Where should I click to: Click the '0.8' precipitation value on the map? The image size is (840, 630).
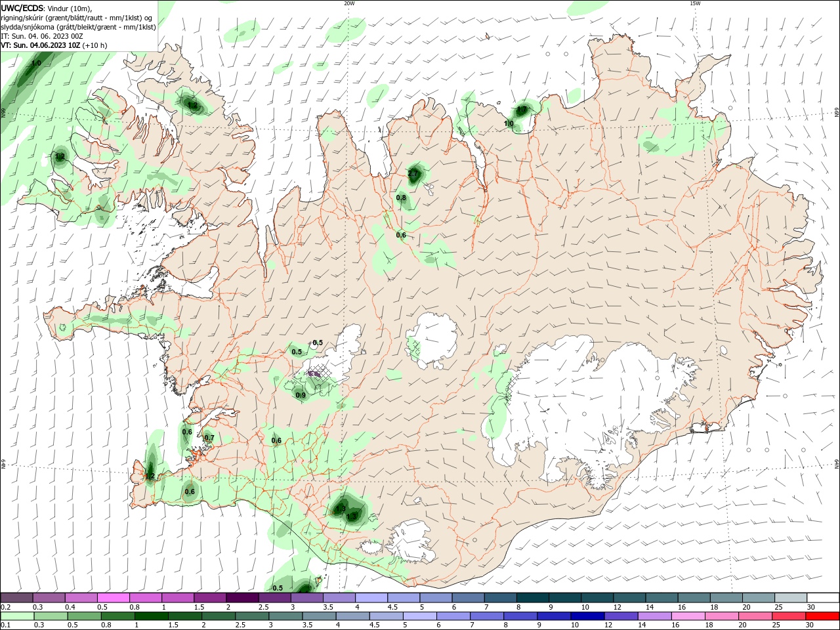(401, 198)
